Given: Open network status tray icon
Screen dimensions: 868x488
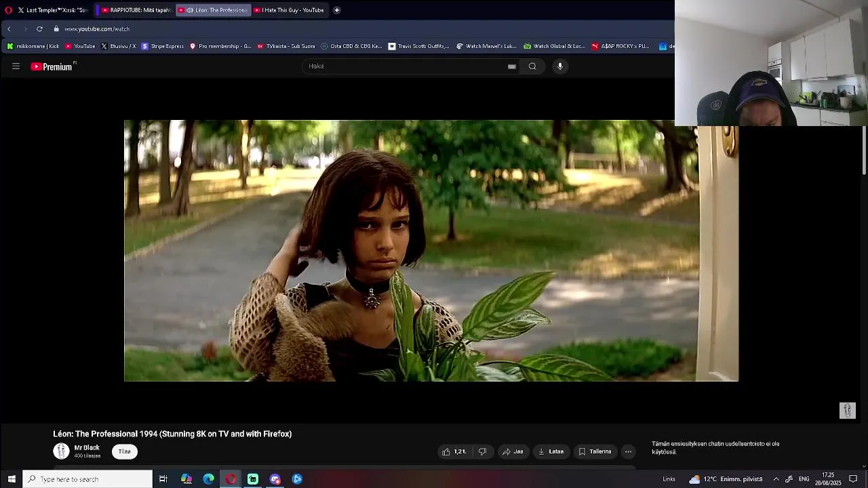Looking at the screenshot, I should (x=789, y=479).
